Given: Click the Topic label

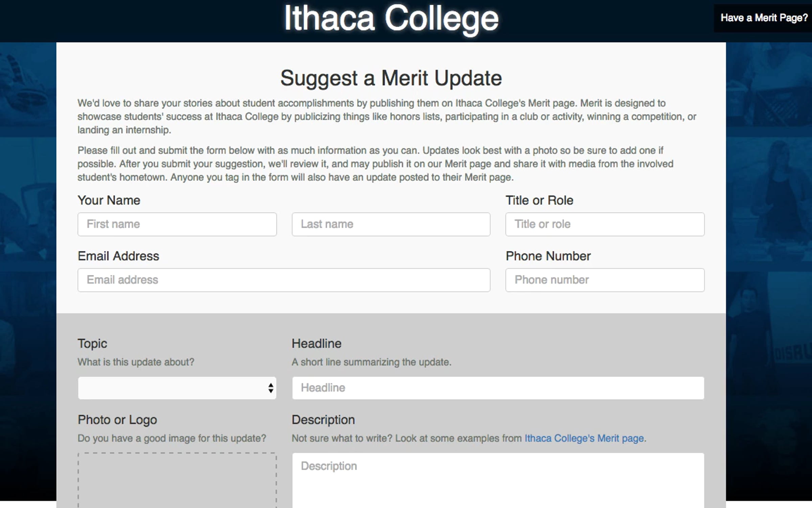Looking at the screenshot, I should click(x=92, y=344).
